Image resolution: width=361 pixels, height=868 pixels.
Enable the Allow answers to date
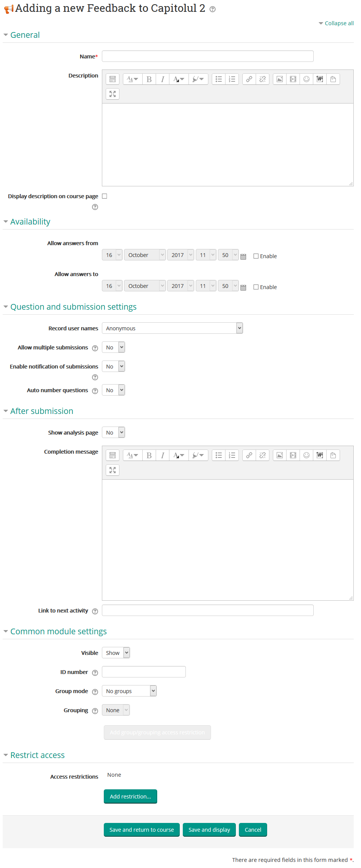point(256,287)
